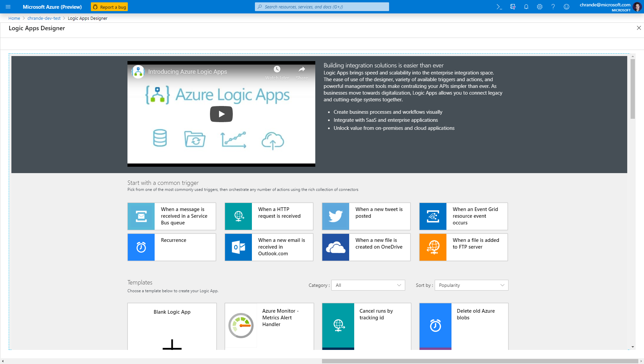The width and height of the screenshot is (644, 364).
Task: Select the FTP server trigger icon
Action: [x=433, y=247]
